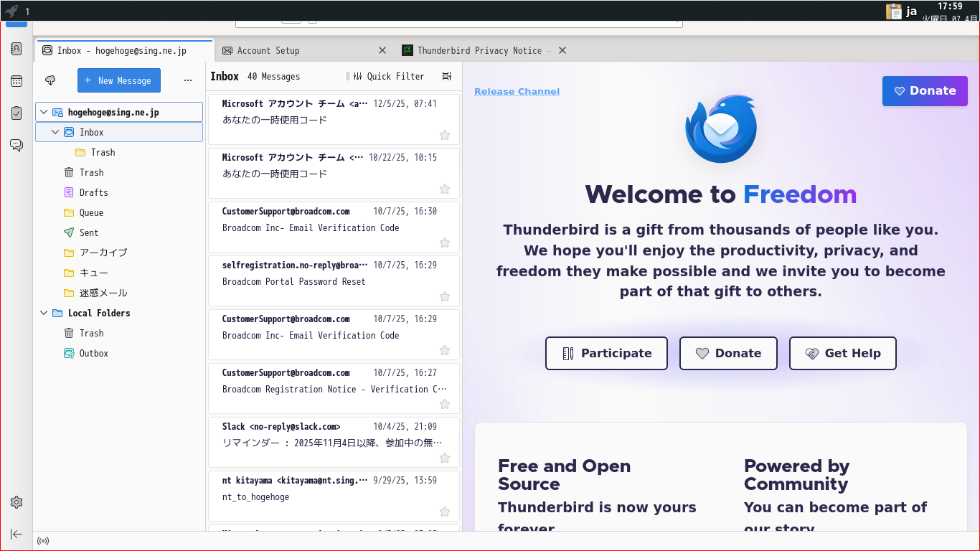980x551 pixels.
Task: Star the Broadcom Portal Password Reset message
Action: 445,296
